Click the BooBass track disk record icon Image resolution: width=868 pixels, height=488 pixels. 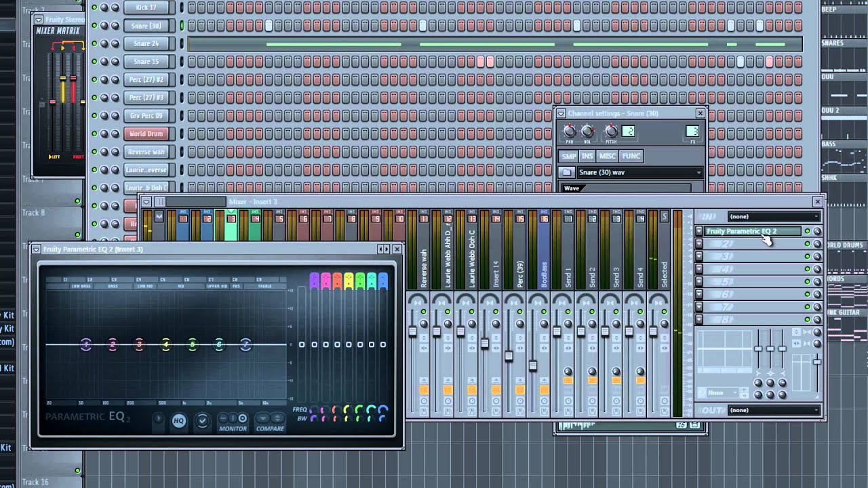(544, 411)
